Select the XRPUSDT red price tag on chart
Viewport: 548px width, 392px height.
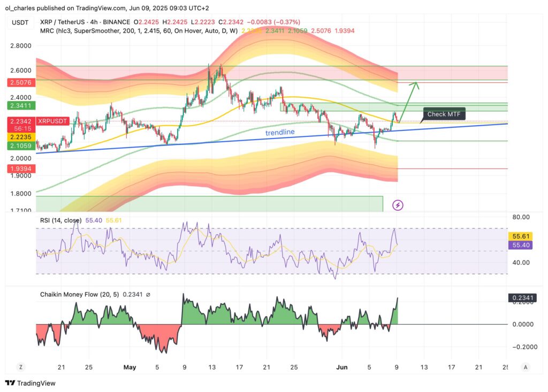point(51,121)
